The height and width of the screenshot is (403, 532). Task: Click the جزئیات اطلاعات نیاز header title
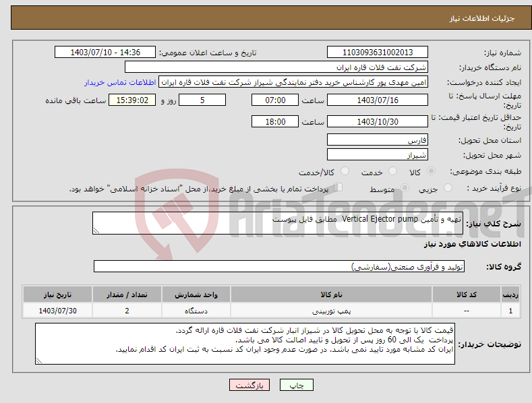pyautogui.click(x=482, y=18)
